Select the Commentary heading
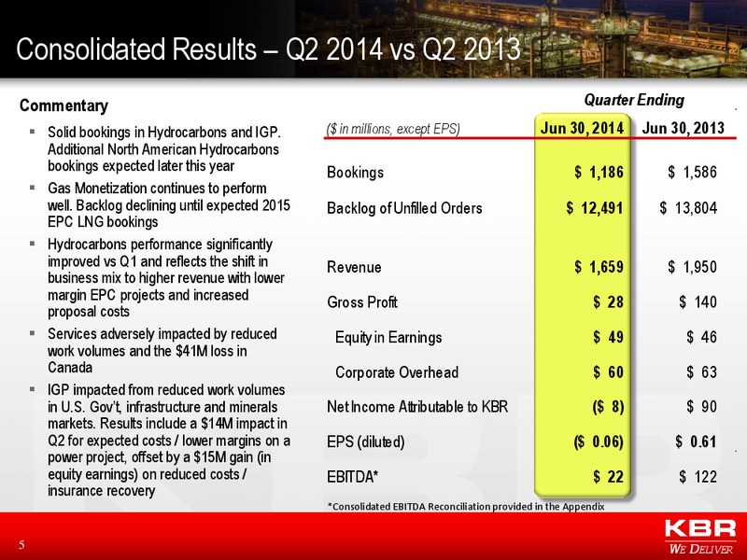The width and height of the screenshot is (747, 560). [x=63, y=105]
